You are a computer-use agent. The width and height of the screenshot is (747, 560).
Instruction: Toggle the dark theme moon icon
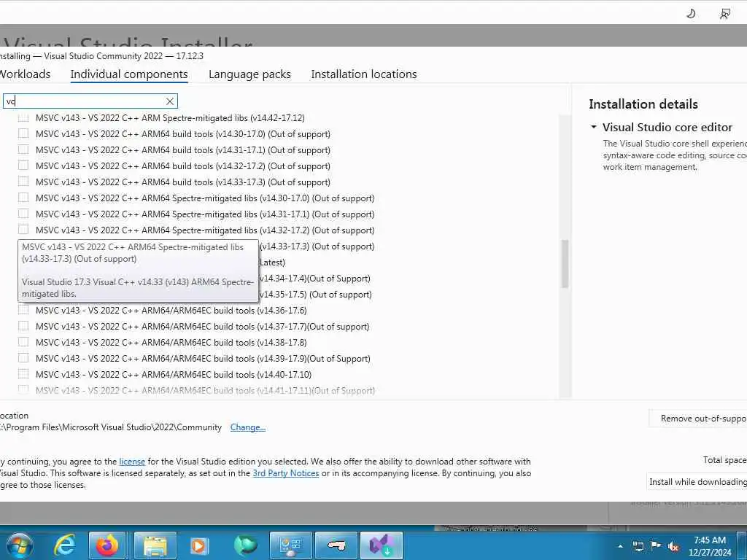pyautogui.click(x=691, y=14)
